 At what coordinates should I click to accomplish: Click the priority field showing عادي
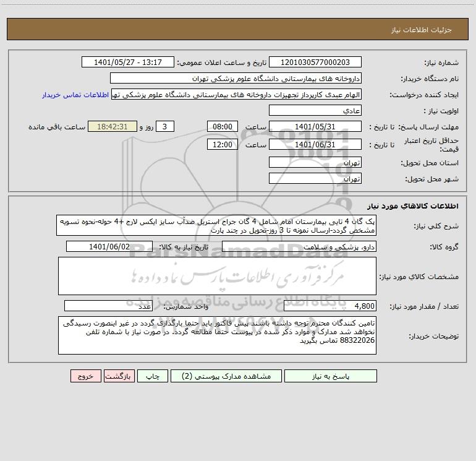315,110
